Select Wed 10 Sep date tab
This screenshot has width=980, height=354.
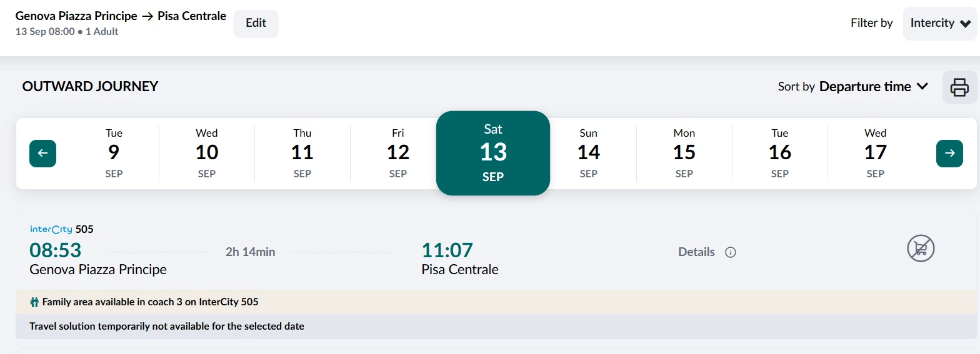tap(207, 154)
